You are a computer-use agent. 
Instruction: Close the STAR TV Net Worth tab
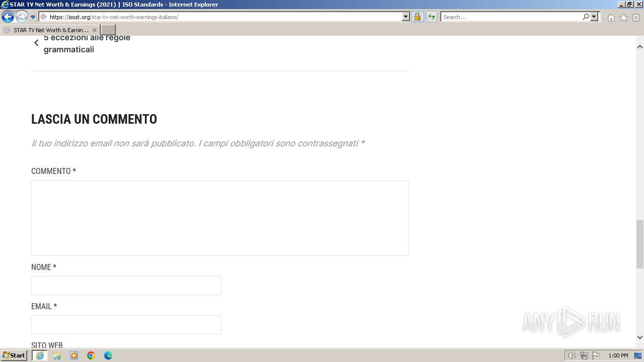tap(94, 30)
